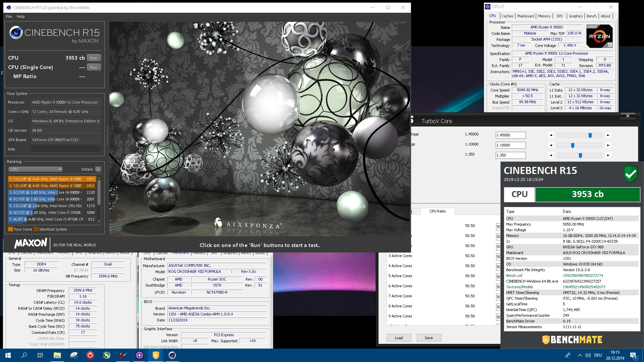Open File Explorer from the taskbar
The width and height of the screenshot is (644, 362).
57,355
